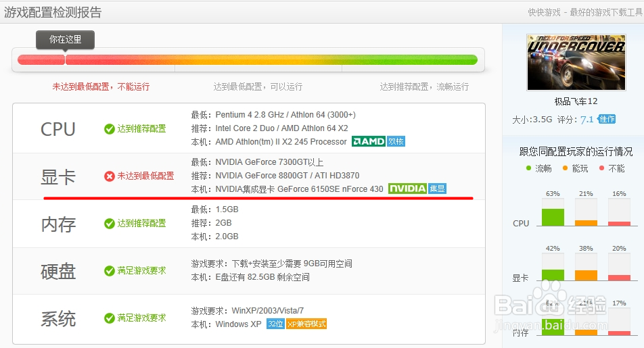Click the 你在这里 tooltip marker

66,40
